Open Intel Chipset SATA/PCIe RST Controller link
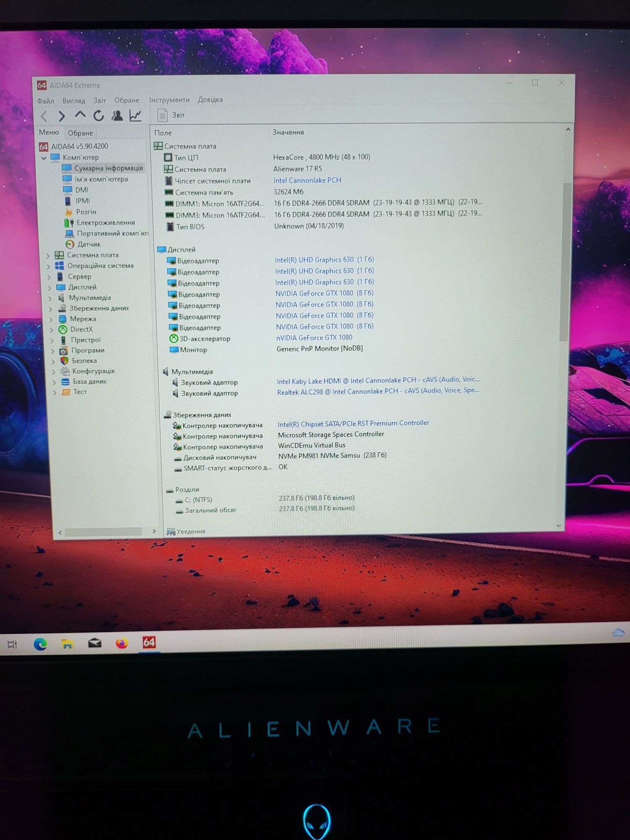Screen dimensions: 630x840 [x=353, y=423]
